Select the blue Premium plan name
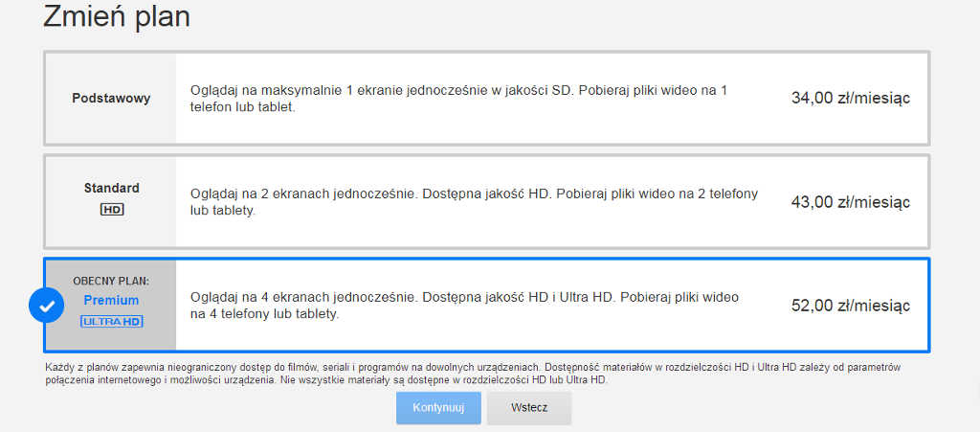The height and width of the screenshot is (432, 980). (111, 300)
